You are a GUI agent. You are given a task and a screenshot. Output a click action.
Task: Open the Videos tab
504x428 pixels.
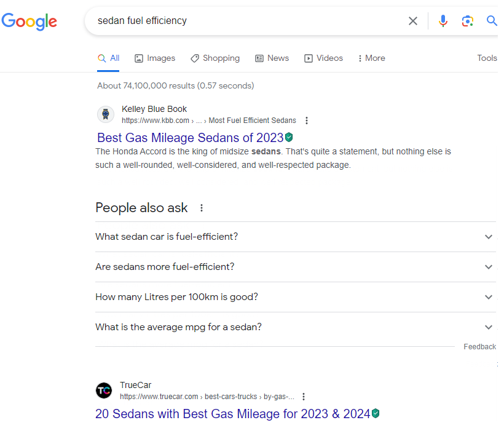click(x=323, y=58)
